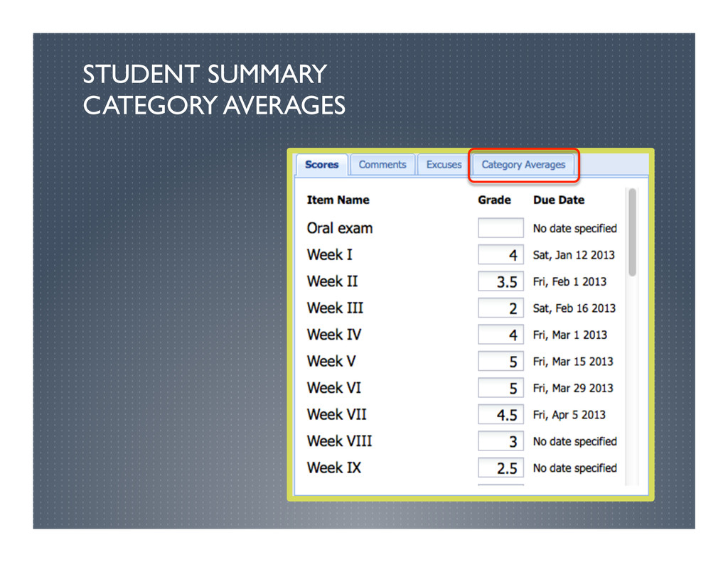This screenshot has height=562, width=728.
Task: Click the Sat, Feb 16 2013 due date
Action: click(574, 308)
